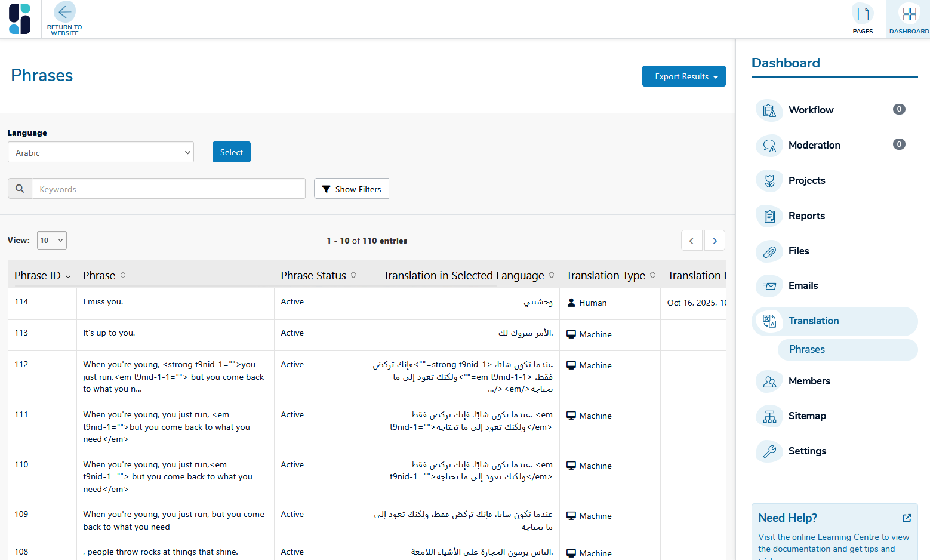This screenshot has height=560, width=930.
Task: Open the Language dropdown showing Arabic
Action: [101, 152]
